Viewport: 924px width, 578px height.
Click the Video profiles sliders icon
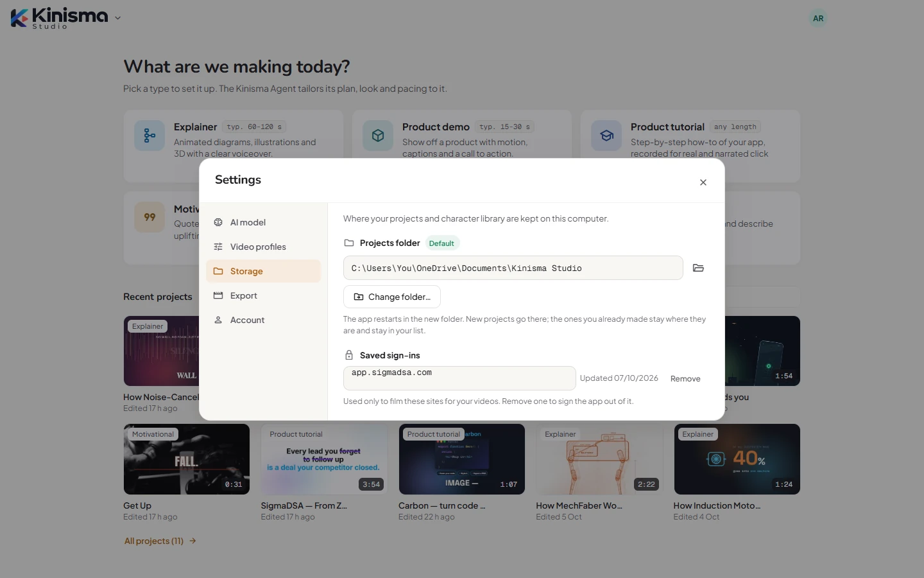218,247
